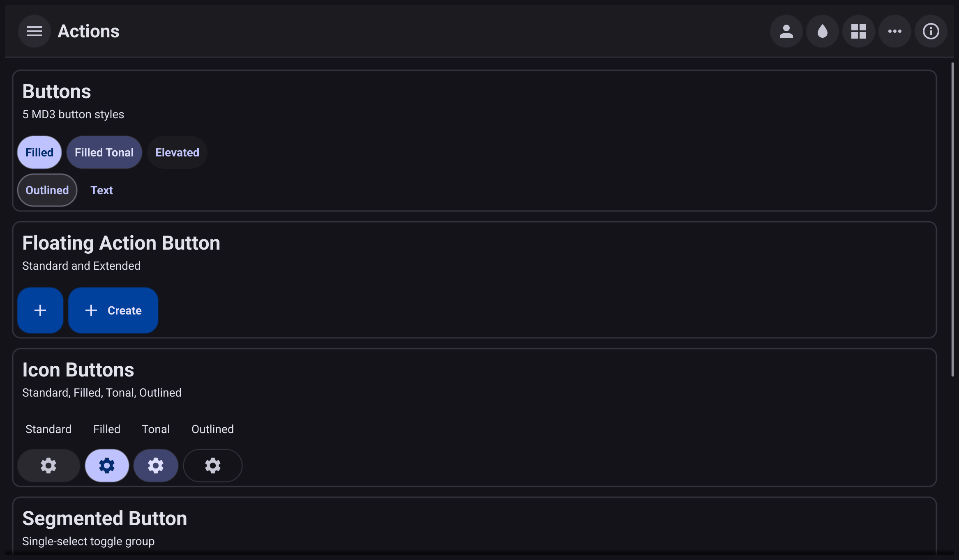Toggle the Tonal gear icon button
This screenshot has height=560, width=959.
click(156, 466)
